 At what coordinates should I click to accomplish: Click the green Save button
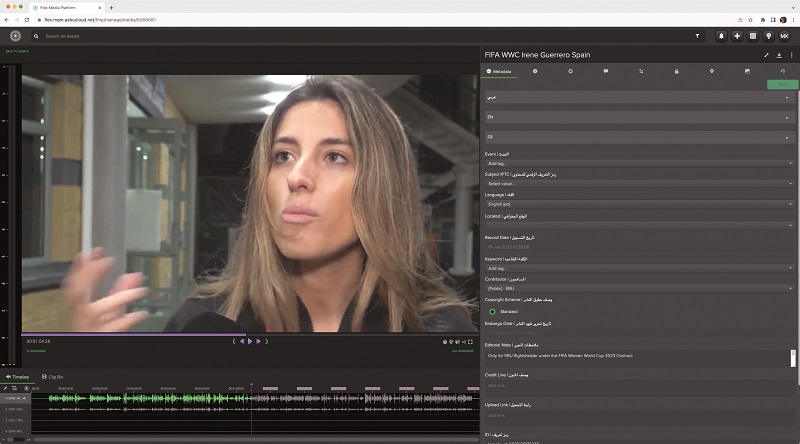783,84
